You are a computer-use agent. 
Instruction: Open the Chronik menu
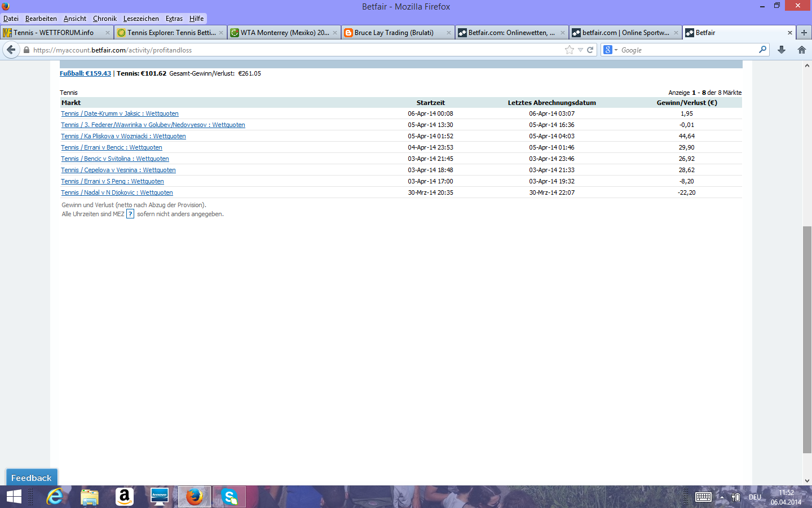(105, 19)
